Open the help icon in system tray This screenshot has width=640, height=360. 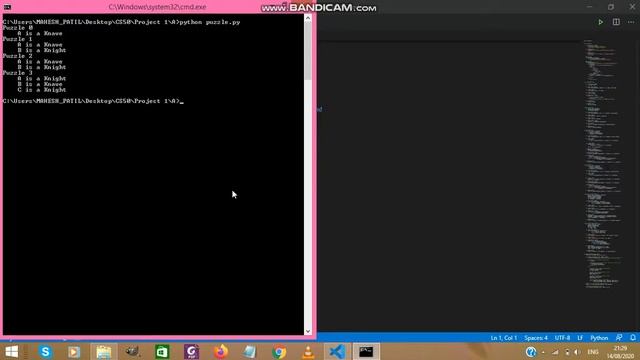(531, 351)
